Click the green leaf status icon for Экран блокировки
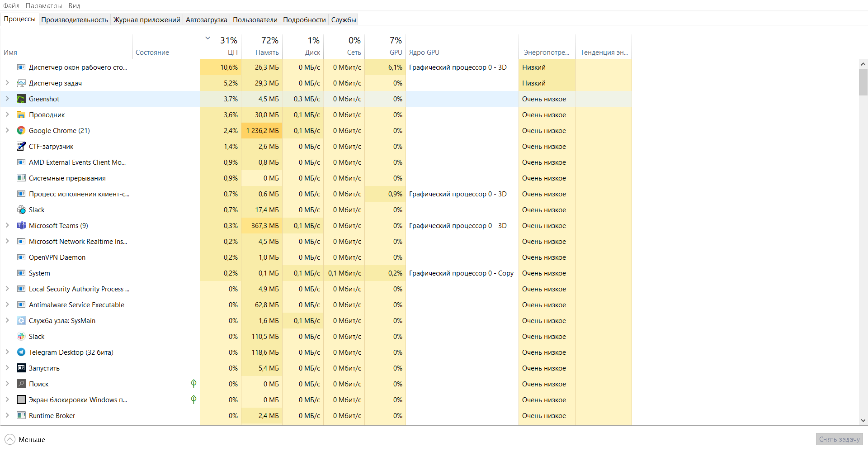The image size is (868, 452). point(193,400)
